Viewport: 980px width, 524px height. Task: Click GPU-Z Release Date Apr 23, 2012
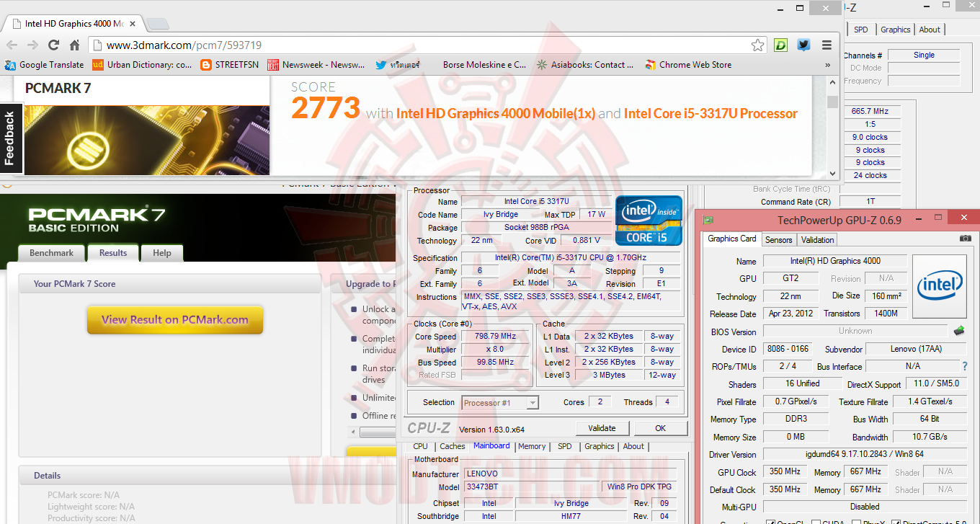[x=792, y=314]
